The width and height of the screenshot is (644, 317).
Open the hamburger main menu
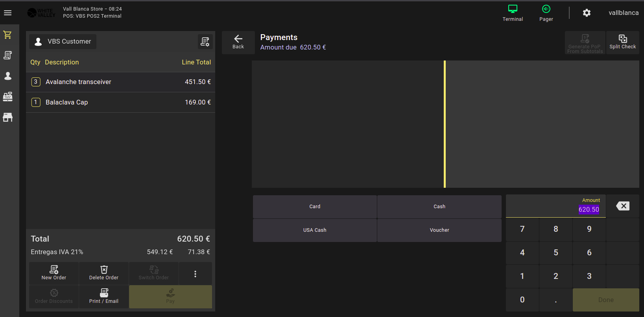click(x=8, y=13)
